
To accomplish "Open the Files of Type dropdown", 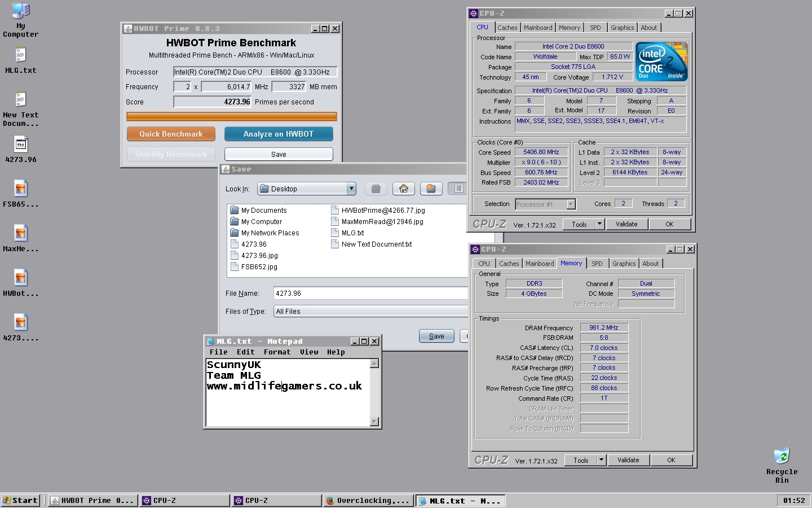I will point(370,311).
